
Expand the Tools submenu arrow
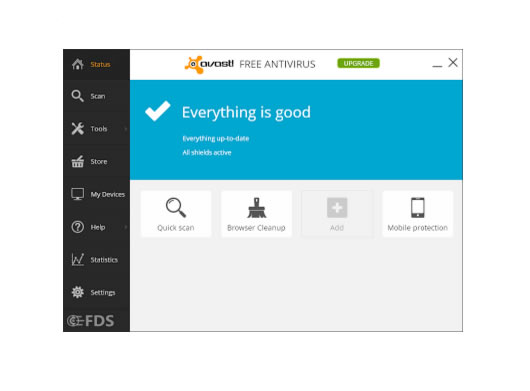pyautogui.click(x=126, y=129)
